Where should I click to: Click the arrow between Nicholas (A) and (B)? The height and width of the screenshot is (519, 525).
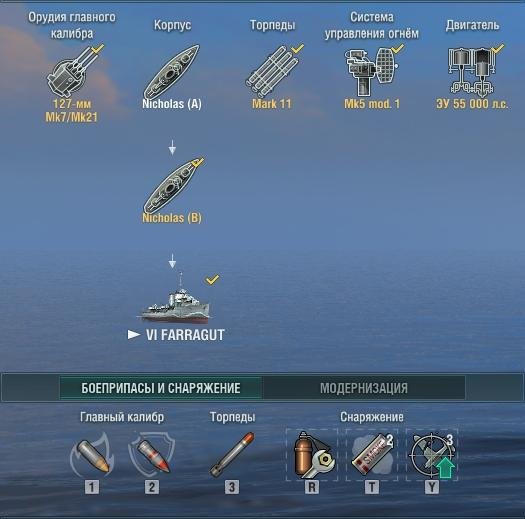(172, 147)
